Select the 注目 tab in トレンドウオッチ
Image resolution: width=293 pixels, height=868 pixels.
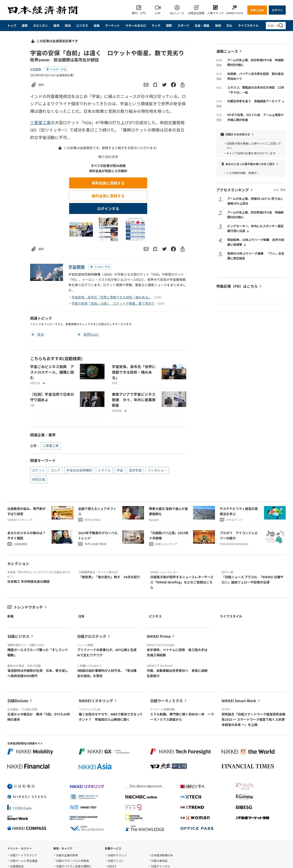click(81, 616)
